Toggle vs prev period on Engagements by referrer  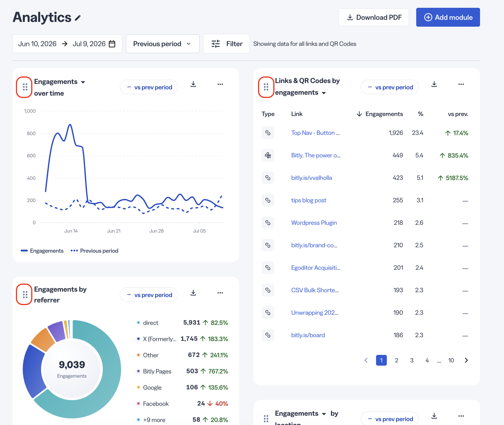coord(149,295)
